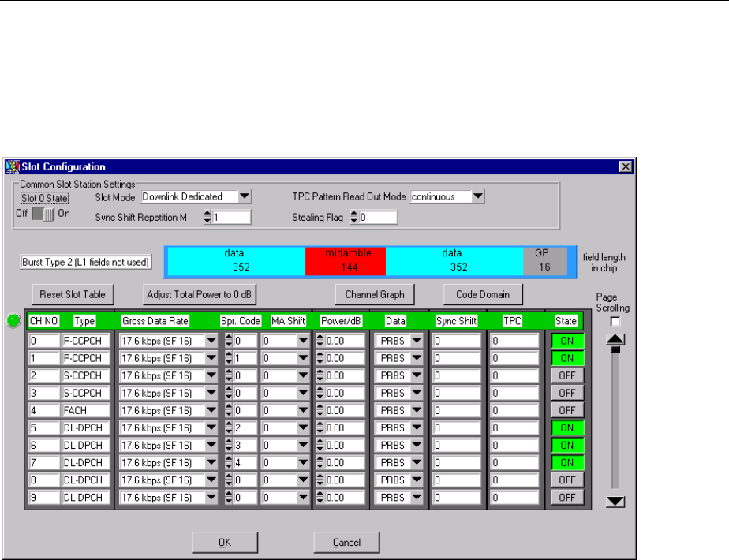Click S-CCPCH type cell in channel 3 row
This screenshot has height=560, width=729.
[x=85, y=393]
